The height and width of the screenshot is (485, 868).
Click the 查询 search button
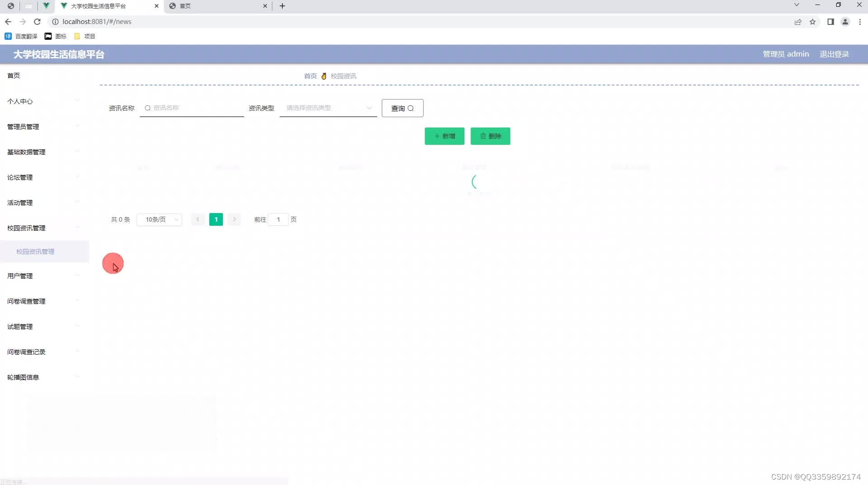click(x=402, y=108)
